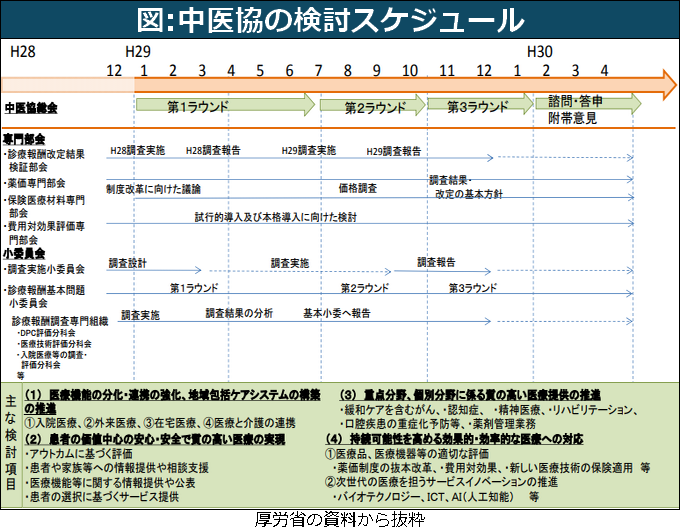Click the 主な検討項目 vertical side label
Image resolution: width=680 pixels, height=528 pixels.
coord(11,442)
